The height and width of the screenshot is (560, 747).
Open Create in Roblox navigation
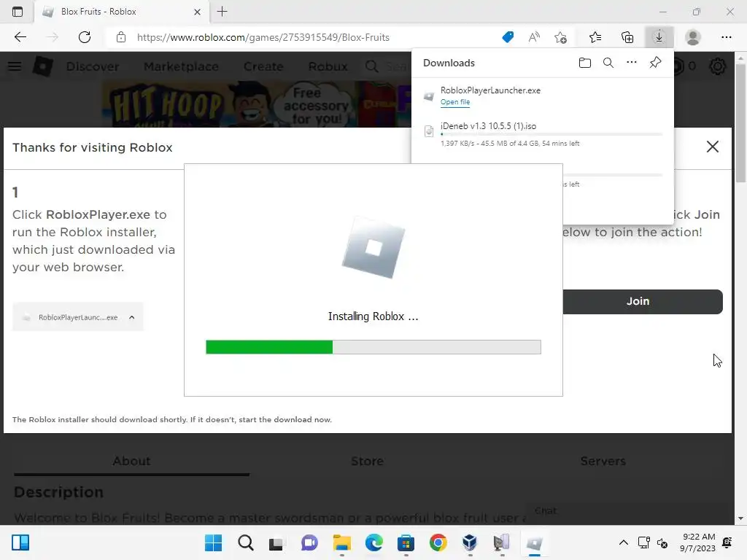pos(263,66)
